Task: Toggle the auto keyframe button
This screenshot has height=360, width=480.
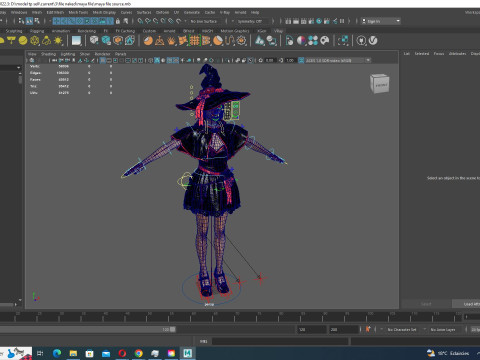Action: point(368,329)
